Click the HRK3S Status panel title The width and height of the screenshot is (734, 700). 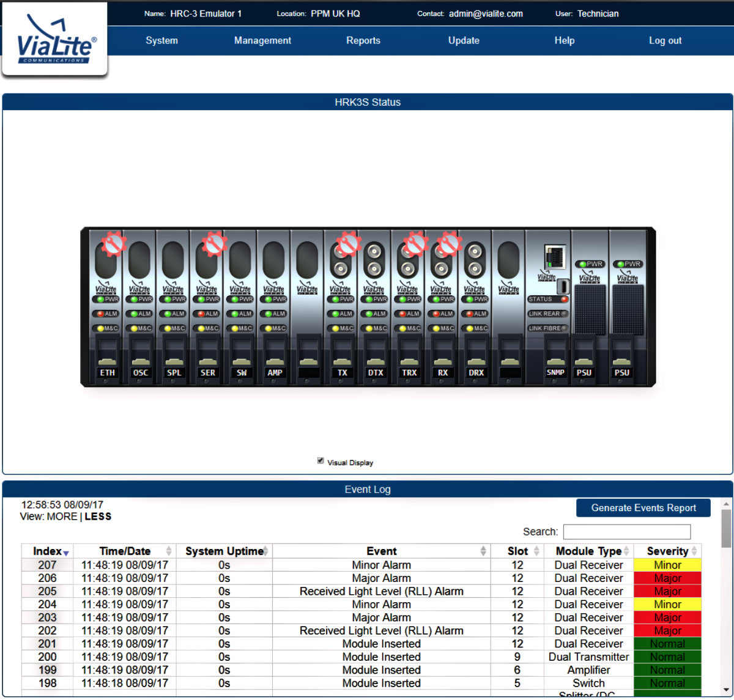click(368, 102)
